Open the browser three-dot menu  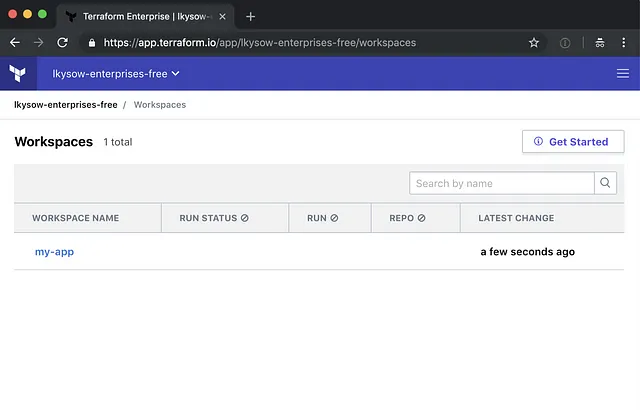pos(623,42)
